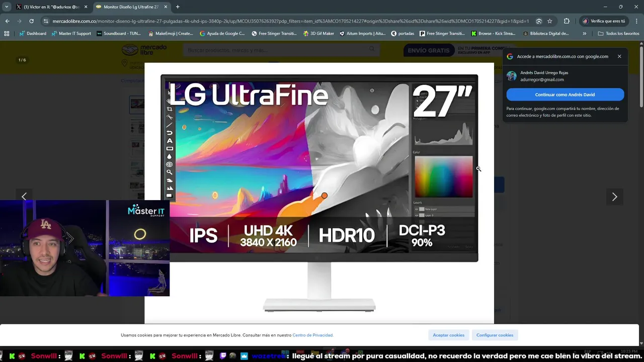Screen dimensions: 644x362
Task: Open the site information icon in the address bar
Action: pyautogui.click(x=46, y=21)
